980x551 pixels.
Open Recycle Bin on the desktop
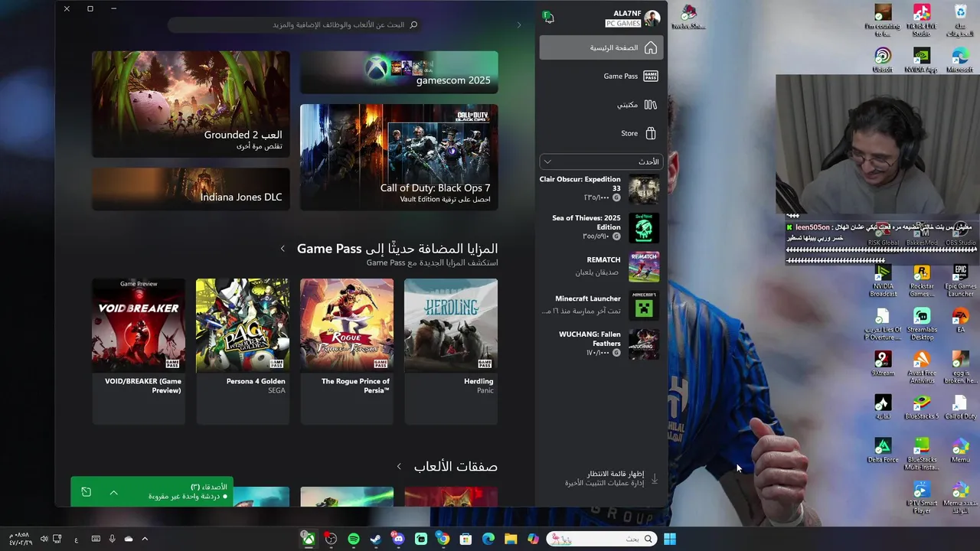tap(960, 21)
